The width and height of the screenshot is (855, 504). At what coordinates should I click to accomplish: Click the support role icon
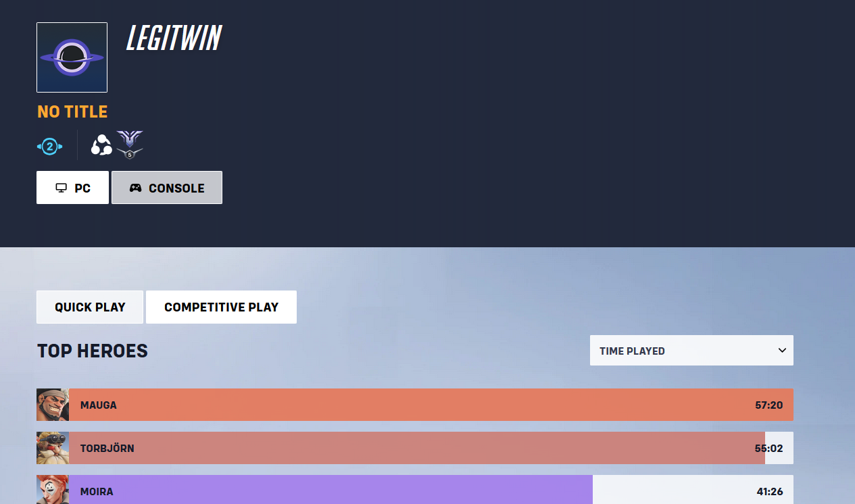(x=101, y=145)
